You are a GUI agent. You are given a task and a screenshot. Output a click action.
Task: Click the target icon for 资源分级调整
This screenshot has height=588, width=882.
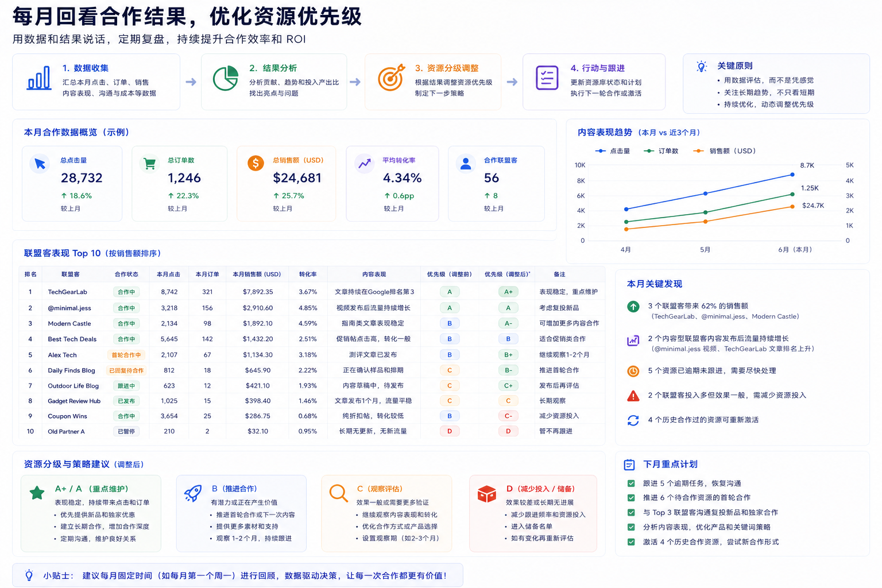[x=390, y=79]
